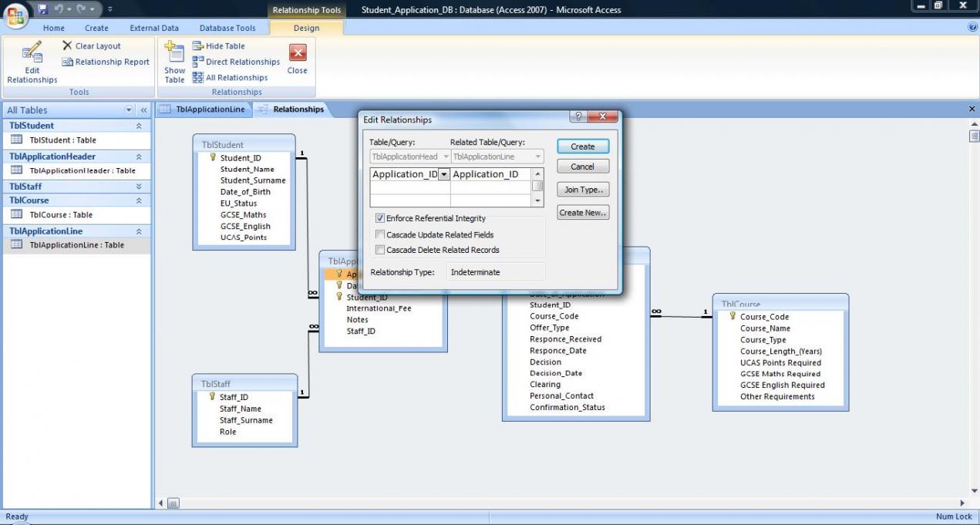Image resolution: width=980 pixels, height=525 pixels.
Task: Toggle Enforce Referential Integrity checkbox
Action: click(380, 219)
